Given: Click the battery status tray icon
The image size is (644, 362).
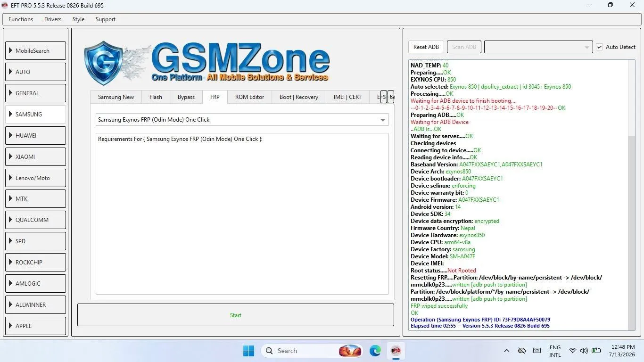Looking at the screenshot, I should [596, 351].
